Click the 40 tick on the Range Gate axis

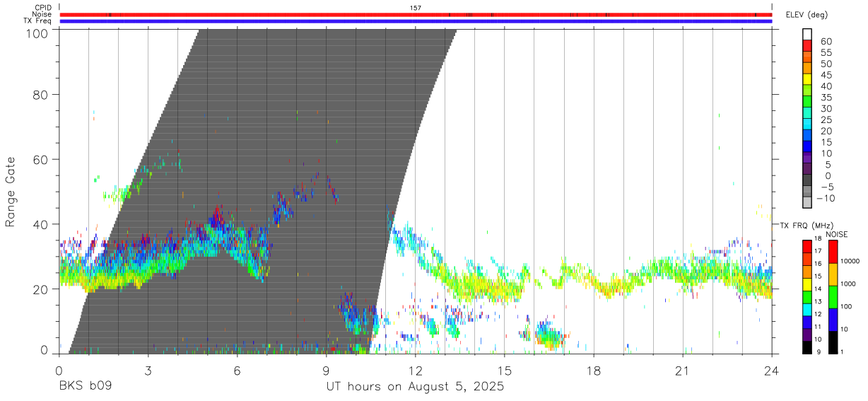click(x=41, y=224)
